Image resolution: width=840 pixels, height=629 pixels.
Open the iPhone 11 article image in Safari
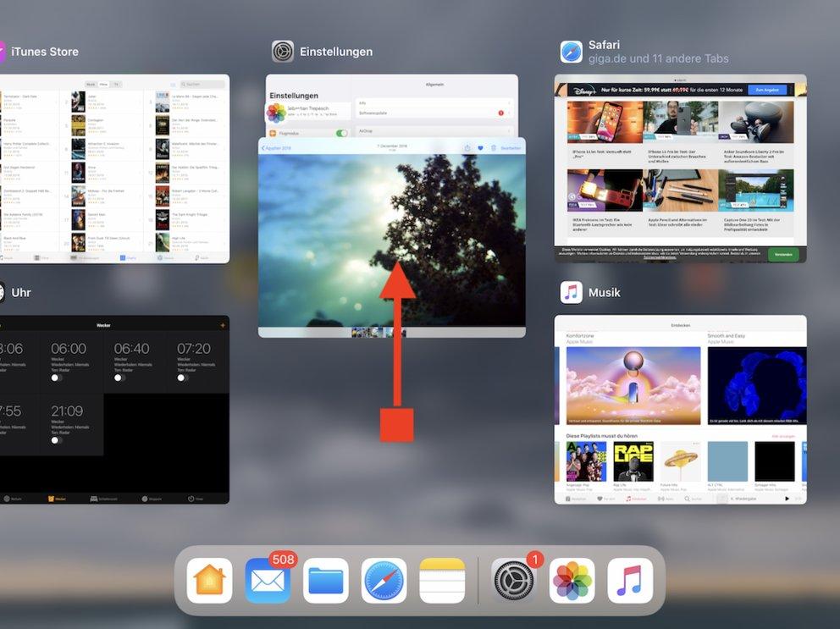click(605, 122)
